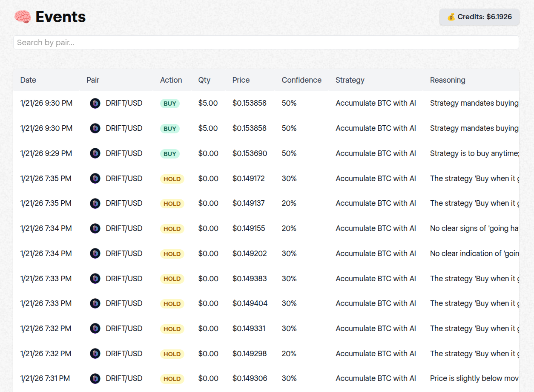The height and width of the screenshot is (392, 534).
Task: Click DRIFT token icon in the 9:29 PM row
Action: pos(95,153)
